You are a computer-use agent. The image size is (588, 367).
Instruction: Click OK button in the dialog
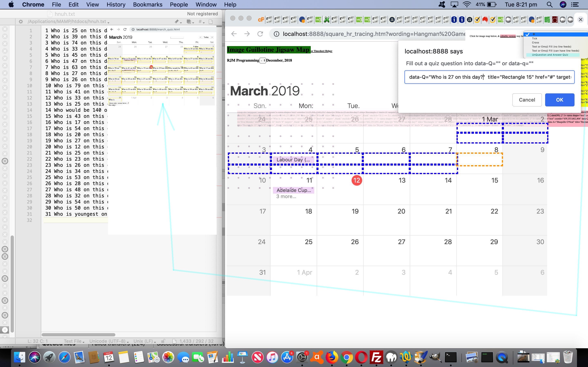point(559,99)
